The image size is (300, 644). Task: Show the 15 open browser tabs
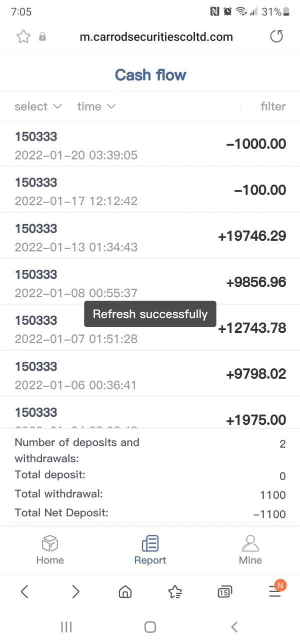coord(224,592)
